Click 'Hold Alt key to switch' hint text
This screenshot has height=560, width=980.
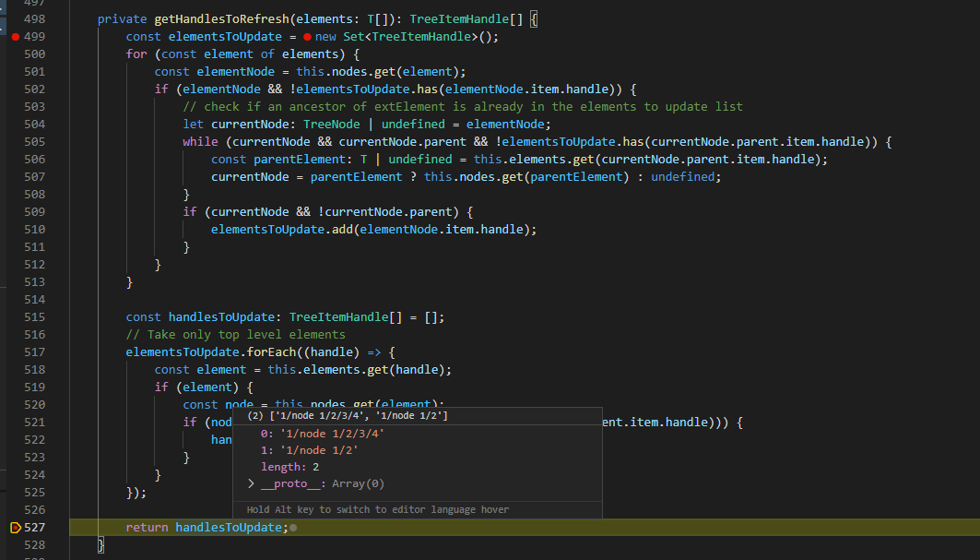coord(377,509)
